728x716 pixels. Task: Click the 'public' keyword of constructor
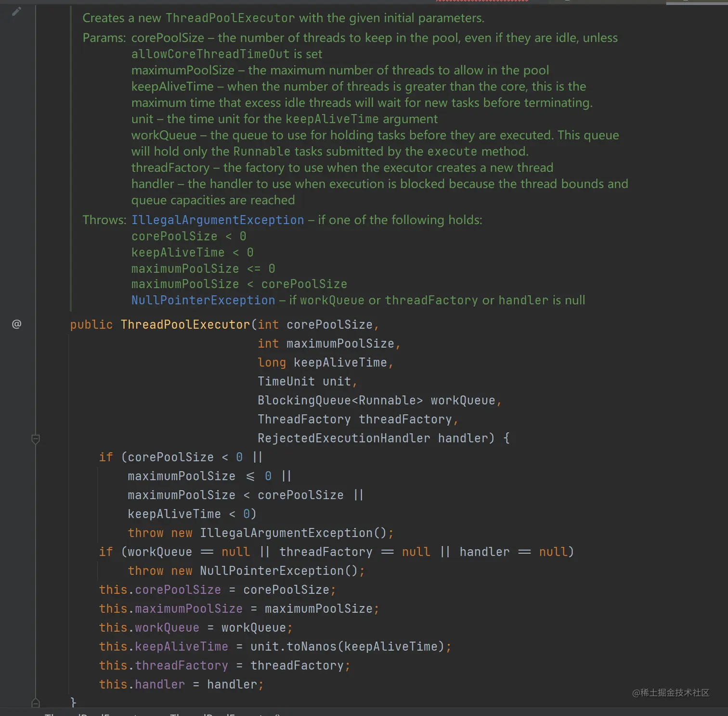click(x=91, y=325)
